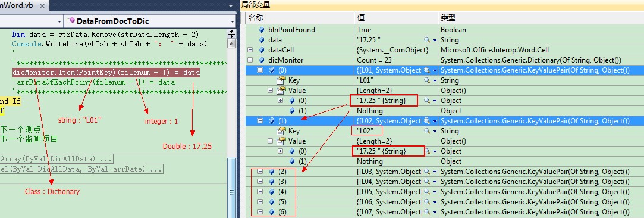Screen dimensions: 644x218
Task: Collapse the (1) L02 KeyValuePair node
Action: pos(260,121)
